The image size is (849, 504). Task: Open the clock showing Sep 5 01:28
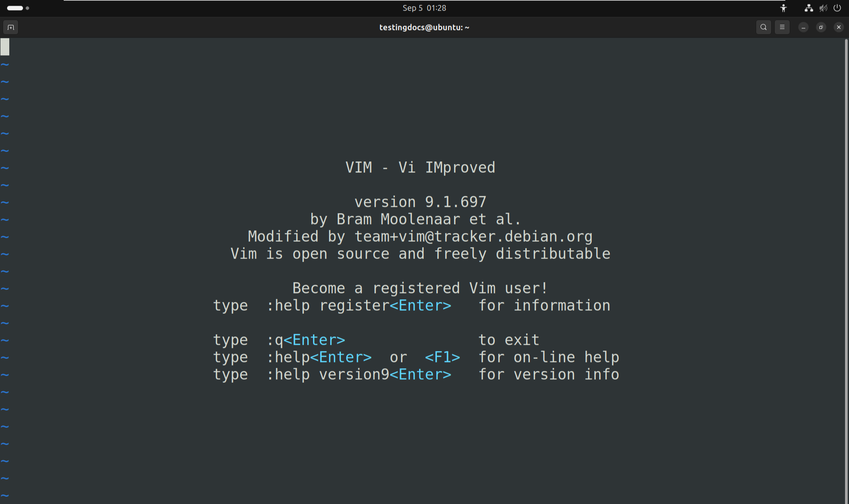(x=424, y=8)
